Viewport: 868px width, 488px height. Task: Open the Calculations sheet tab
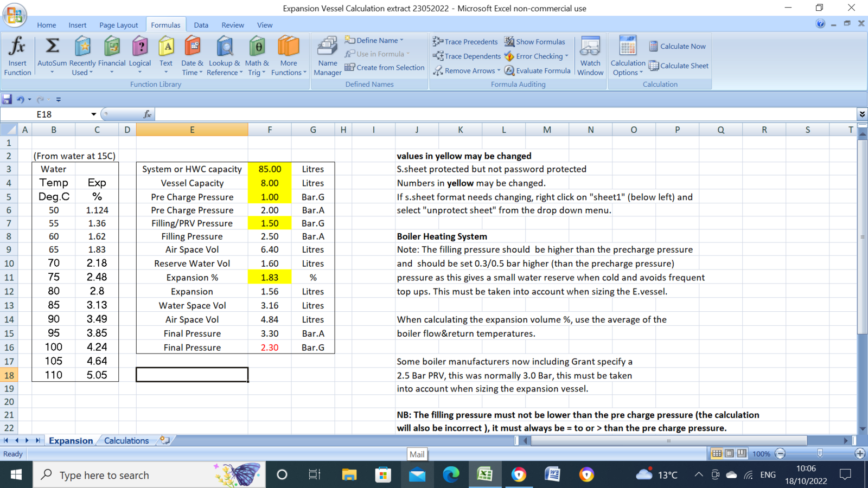click(x=126, y=441)
